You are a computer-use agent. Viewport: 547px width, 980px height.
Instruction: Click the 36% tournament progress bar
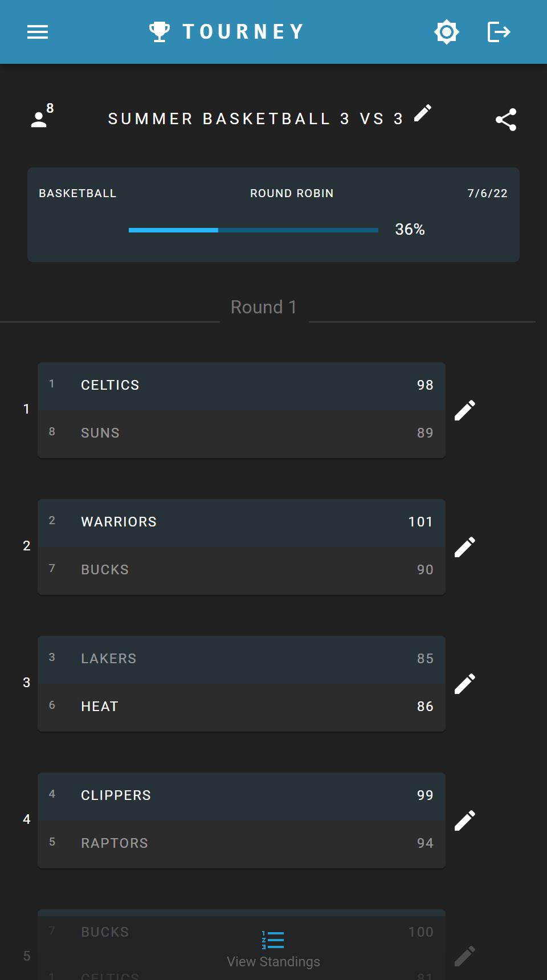(253, 230)
